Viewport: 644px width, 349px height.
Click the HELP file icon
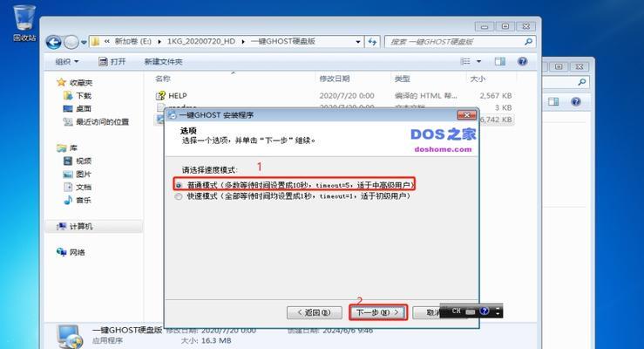pos(160,96)
